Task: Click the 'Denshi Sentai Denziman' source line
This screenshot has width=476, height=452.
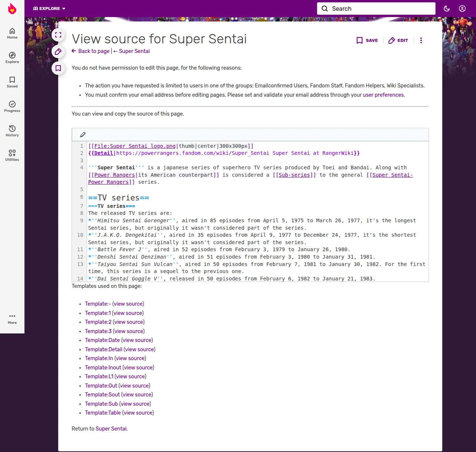Action: point(232,257)
